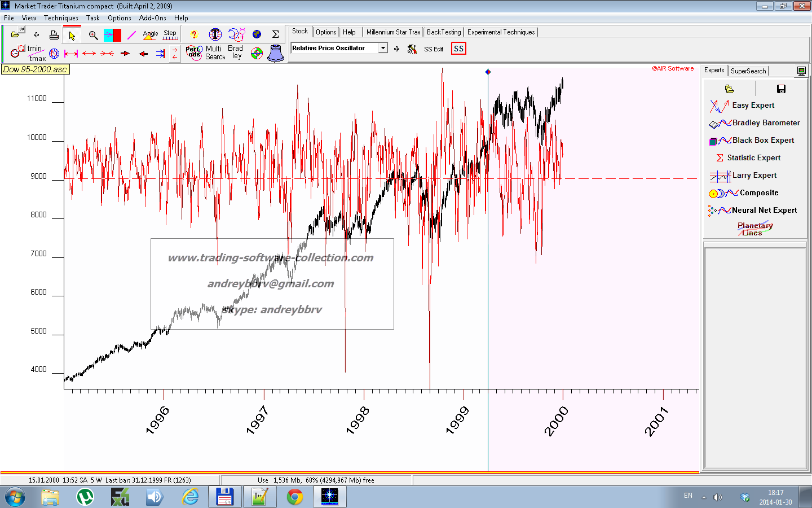The width and height of the screenshot is (812, 508).
Task: Click the Angle tool icon
Action: coord(151,35)
